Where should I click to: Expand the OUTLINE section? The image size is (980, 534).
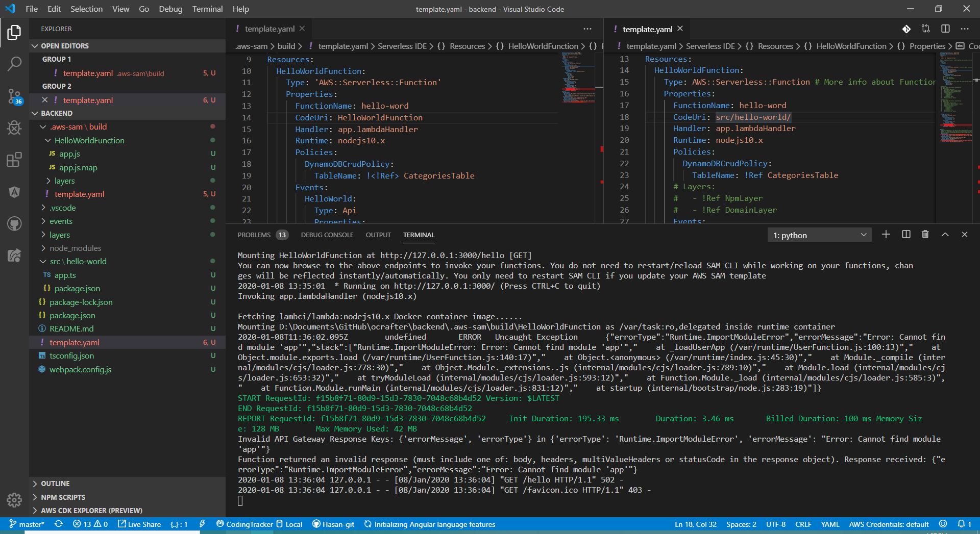tap(55, 484)
